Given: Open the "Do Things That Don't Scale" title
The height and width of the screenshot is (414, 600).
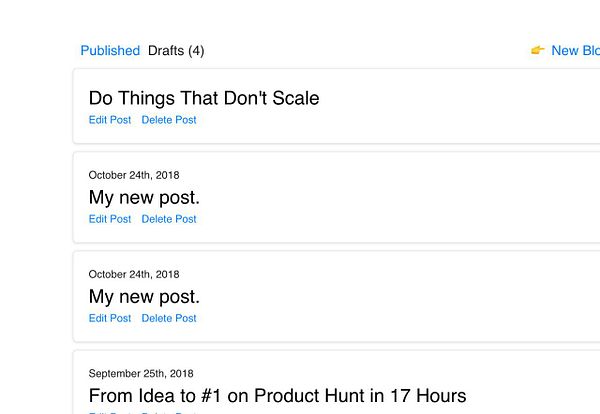Looking at the screenshot, I should [204, 98].
